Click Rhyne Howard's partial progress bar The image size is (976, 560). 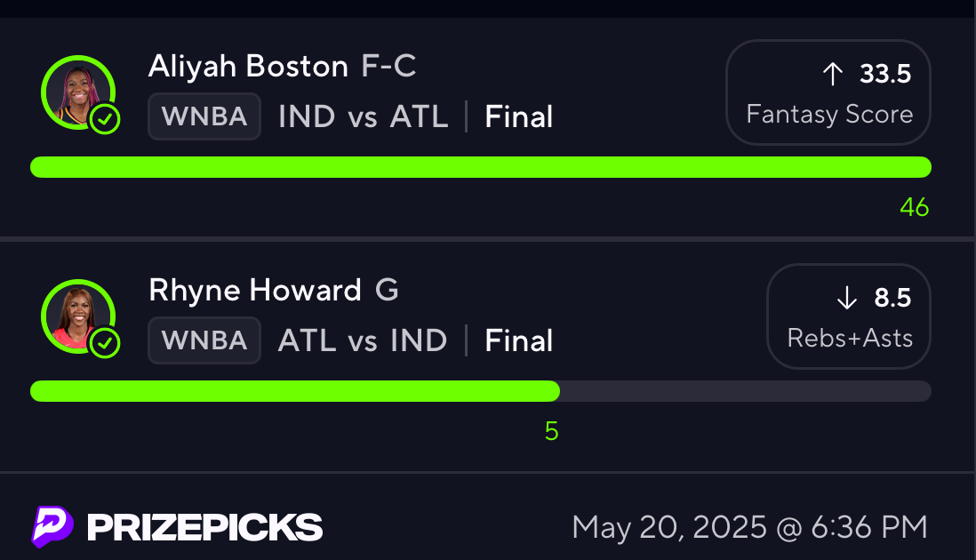[x=481, y=391]
